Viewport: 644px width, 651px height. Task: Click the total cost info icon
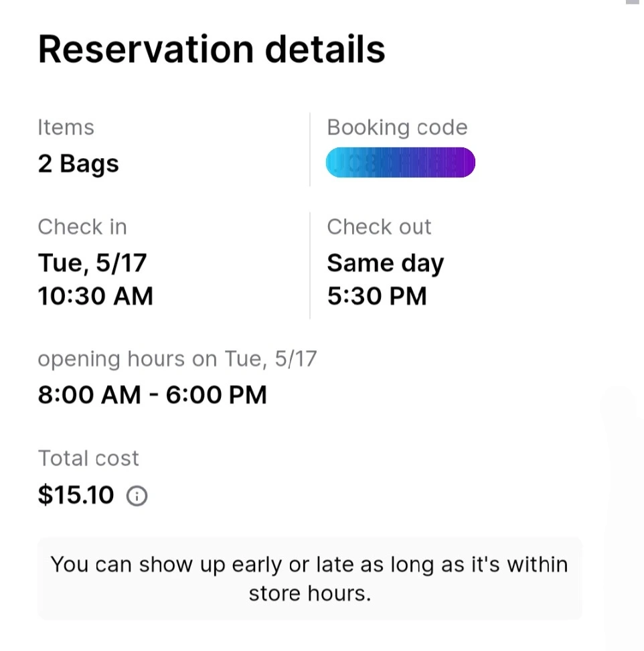[137, 496]
